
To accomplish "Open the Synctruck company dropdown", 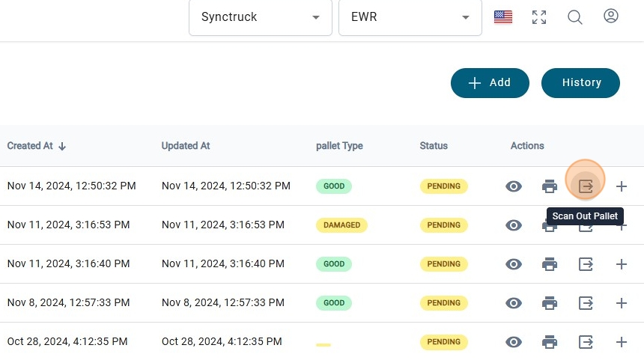I will pyautogui.click(x=260, y=16).
